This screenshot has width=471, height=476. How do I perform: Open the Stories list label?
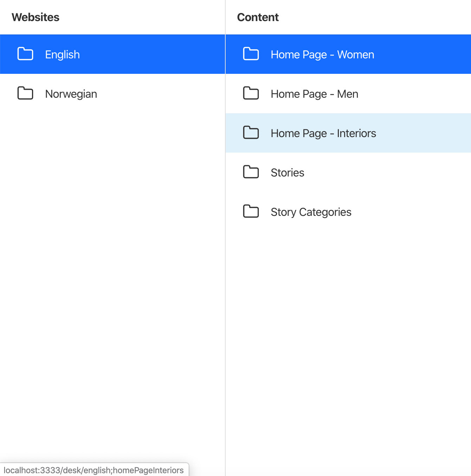pyautogui.click(x=288, y=173)
